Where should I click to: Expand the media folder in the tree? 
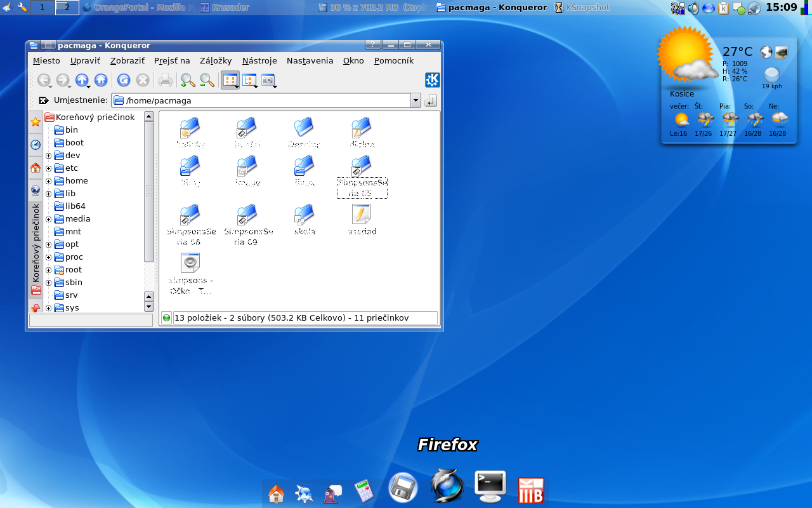(48, 219)
